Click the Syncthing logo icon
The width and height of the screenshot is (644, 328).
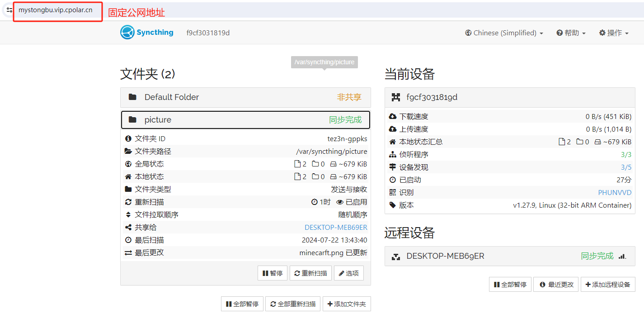point(127,33)
